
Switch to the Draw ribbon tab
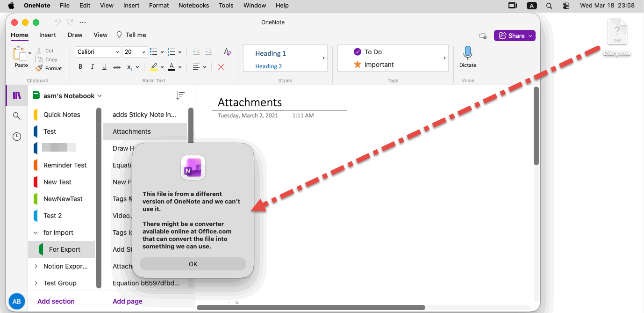click(x=75, y=35)
